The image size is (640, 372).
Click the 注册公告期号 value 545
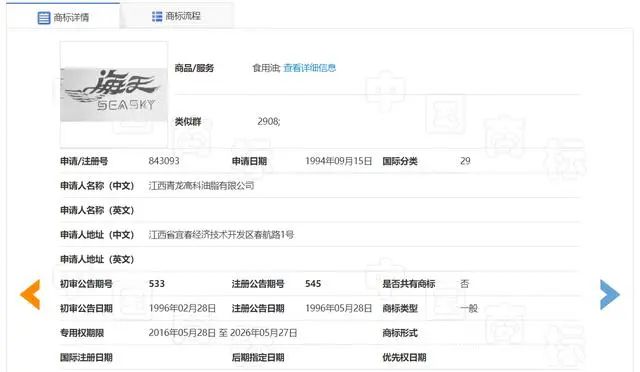pos(313,284)
